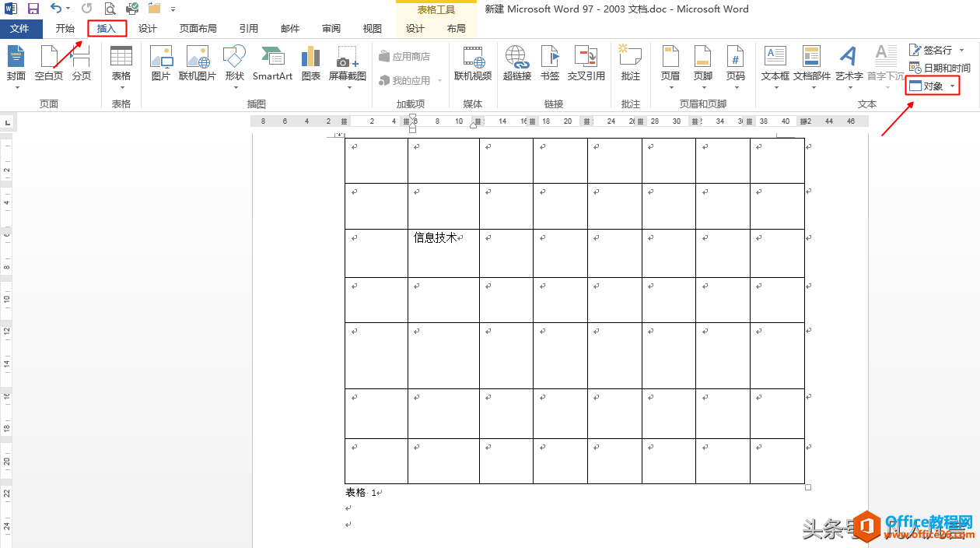Switch to the References (引用) tab

tap(249, 29)
